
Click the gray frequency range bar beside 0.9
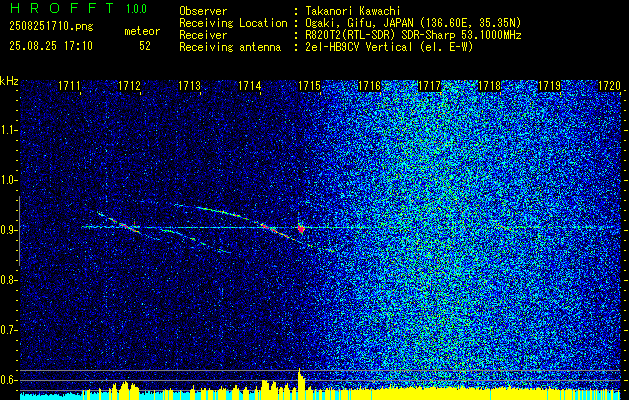coord(19,231)
